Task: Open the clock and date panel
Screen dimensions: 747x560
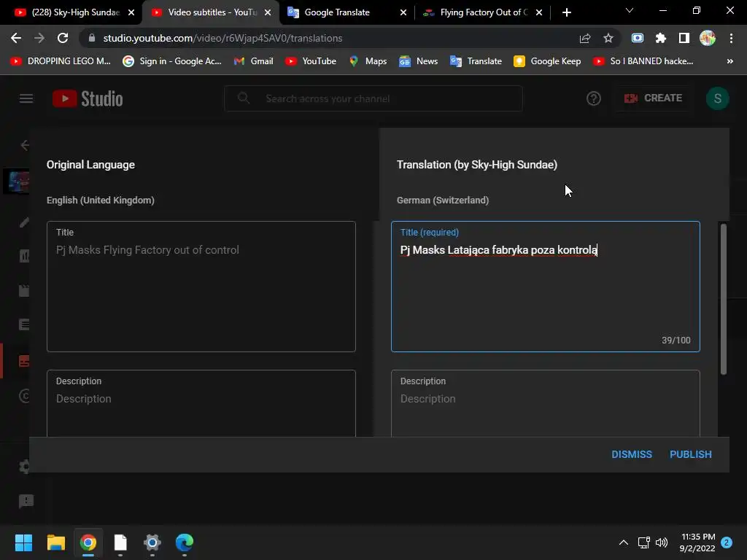Action: (697, 542)
